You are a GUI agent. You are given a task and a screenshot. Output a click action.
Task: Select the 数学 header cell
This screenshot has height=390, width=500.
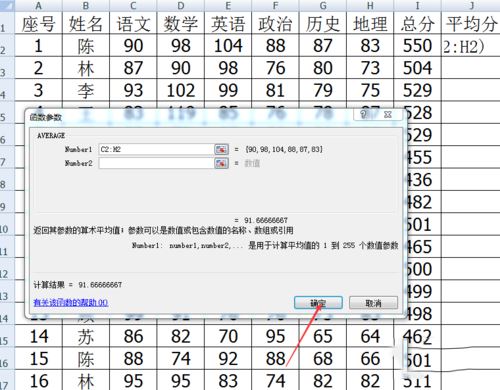click(x=181, y=23)
